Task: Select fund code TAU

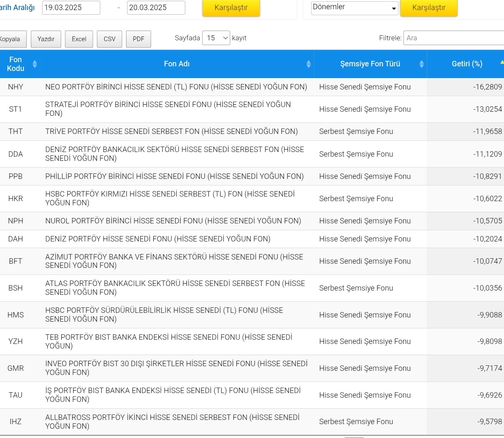Action: tap(16, 395)
